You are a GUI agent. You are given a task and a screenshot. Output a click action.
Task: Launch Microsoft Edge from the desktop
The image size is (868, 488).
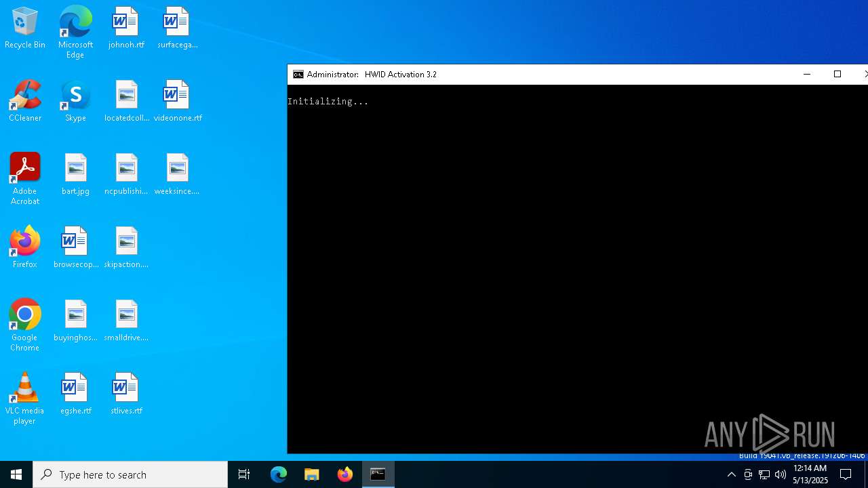point(75,33)
